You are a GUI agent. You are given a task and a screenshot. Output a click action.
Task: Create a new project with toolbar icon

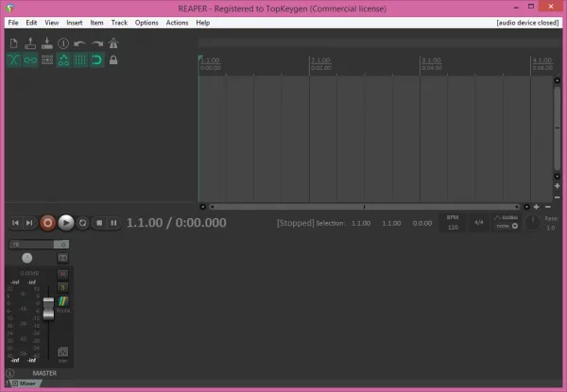(x=14, y=43)
